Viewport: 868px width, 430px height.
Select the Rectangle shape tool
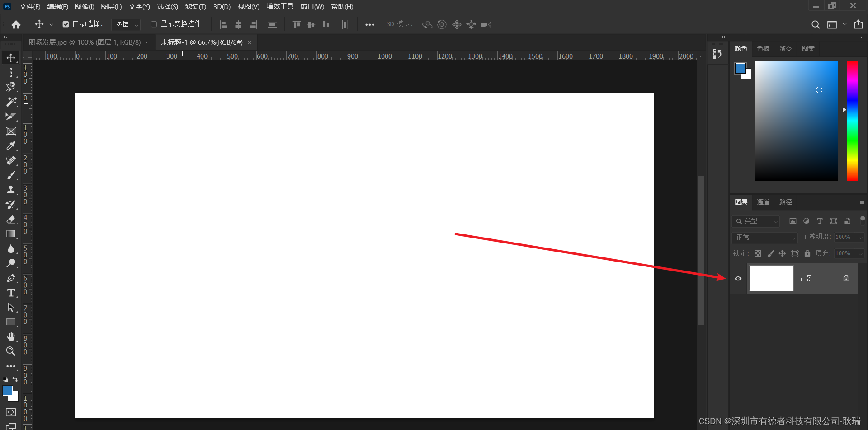pyautogui.click(x=11, y=322)
